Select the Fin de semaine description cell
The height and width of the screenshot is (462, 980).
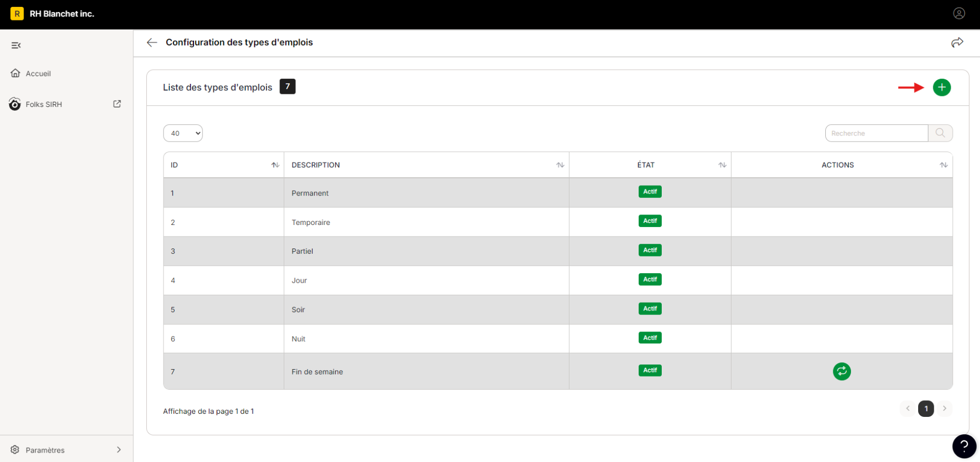click(x=426, y=371)
